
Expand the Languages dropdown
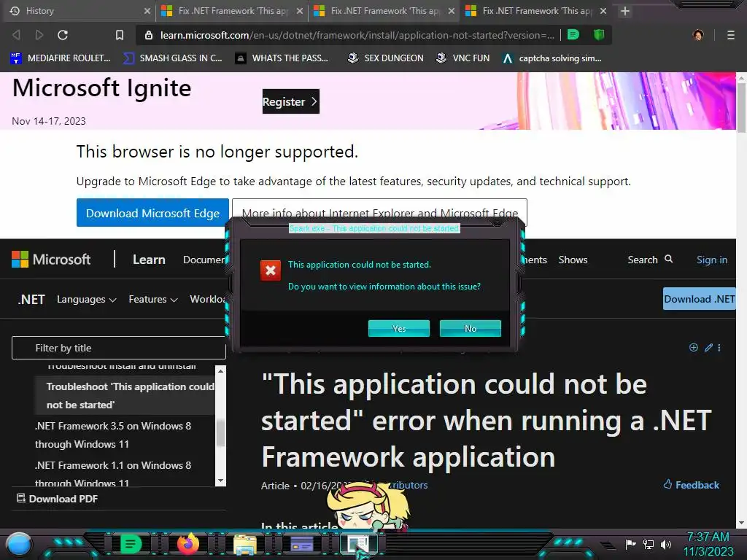[86, 299]
